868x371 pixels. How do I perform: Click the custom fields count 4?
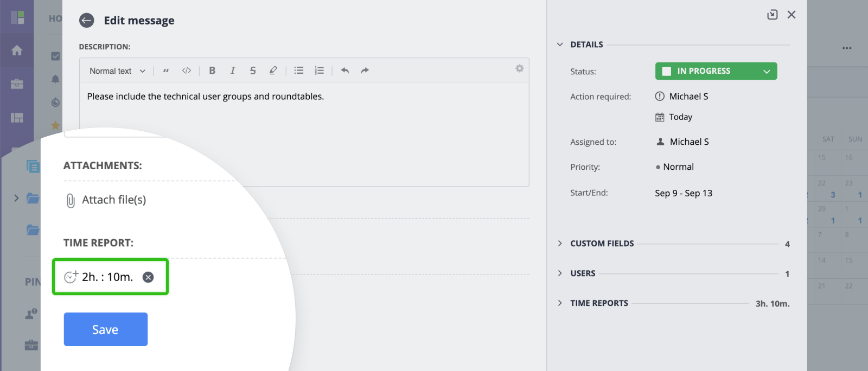click(787, 244)
